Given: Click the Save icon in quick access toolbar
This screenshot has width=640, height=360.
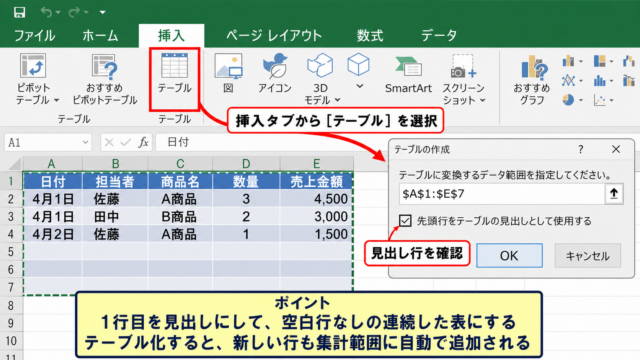Looking at the screenshot, I should click(x=19, y=12).
